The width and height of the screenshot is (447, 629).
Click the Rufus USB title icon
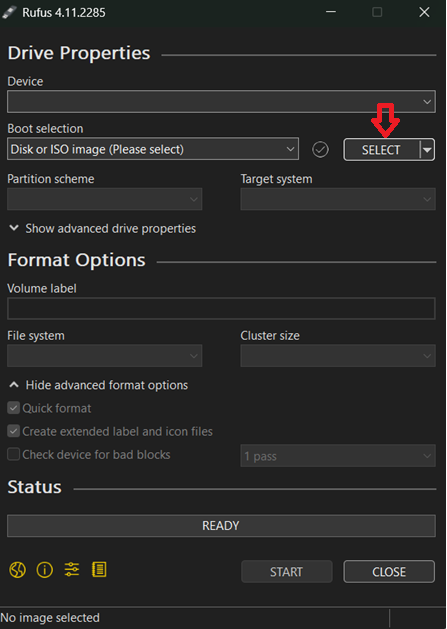coord(10,12)
